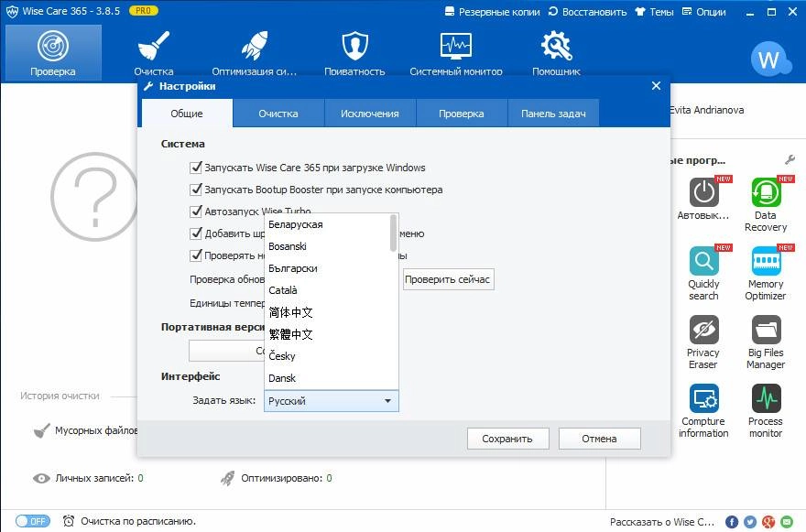806x532 pixels.
Task: Click the Восстановить menu item
Action: click(587, 12)
